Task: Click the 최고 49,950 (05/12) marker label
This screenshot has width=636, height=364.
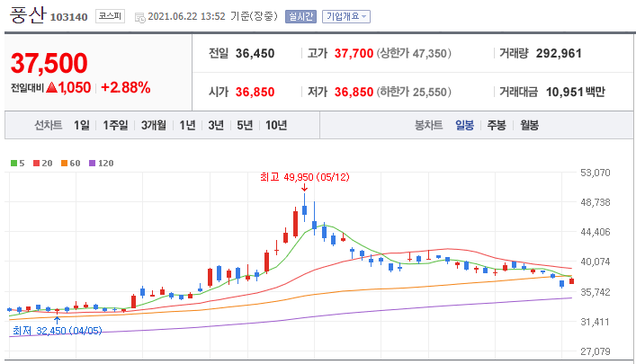Action: click(305, 177)
